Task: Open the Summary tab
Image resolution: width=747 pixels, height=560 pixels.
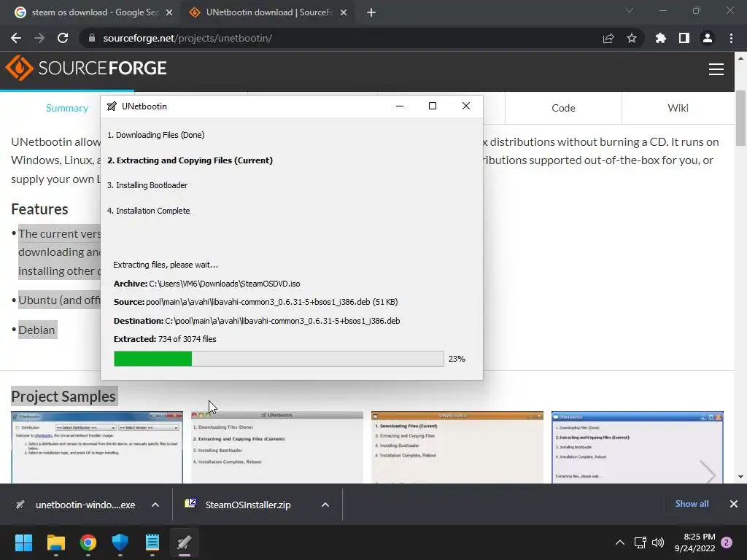Action: tap(67, 108)
